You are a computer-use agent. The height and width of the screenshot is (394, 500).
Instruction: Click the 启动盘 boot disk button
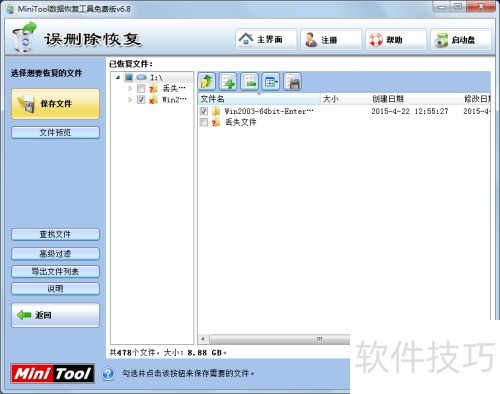point(461,40)
